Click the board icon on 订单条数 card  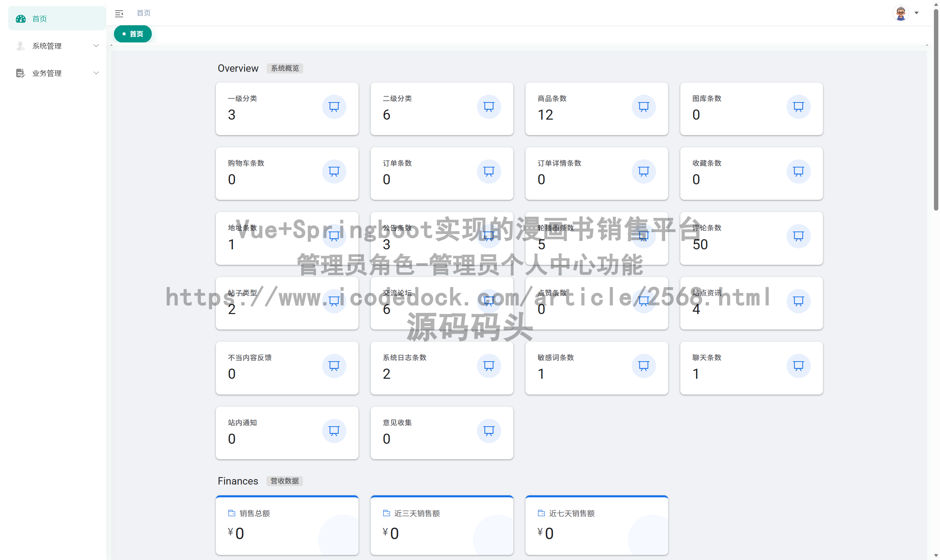point(489,171)
